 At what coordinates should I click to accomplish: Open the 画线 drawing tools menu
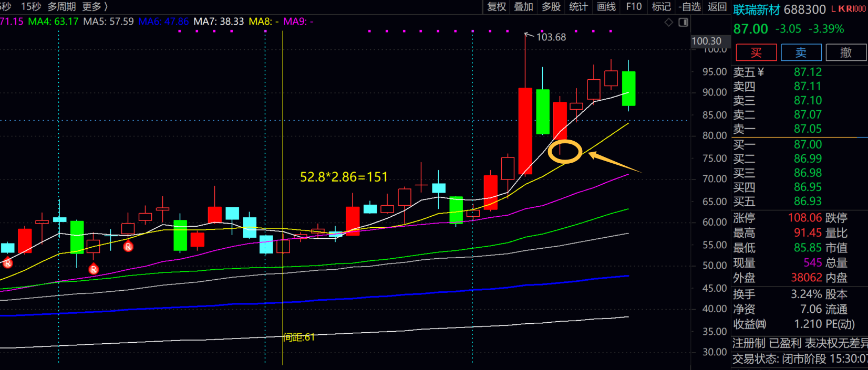coord(606,7)
